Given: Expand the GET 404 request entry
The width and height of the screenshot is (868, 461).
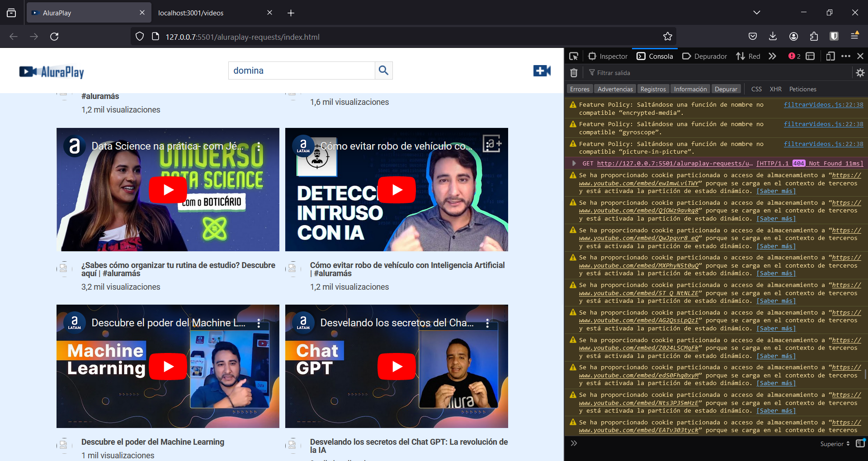Looking at the screenshot, I should tap(574, 163).
